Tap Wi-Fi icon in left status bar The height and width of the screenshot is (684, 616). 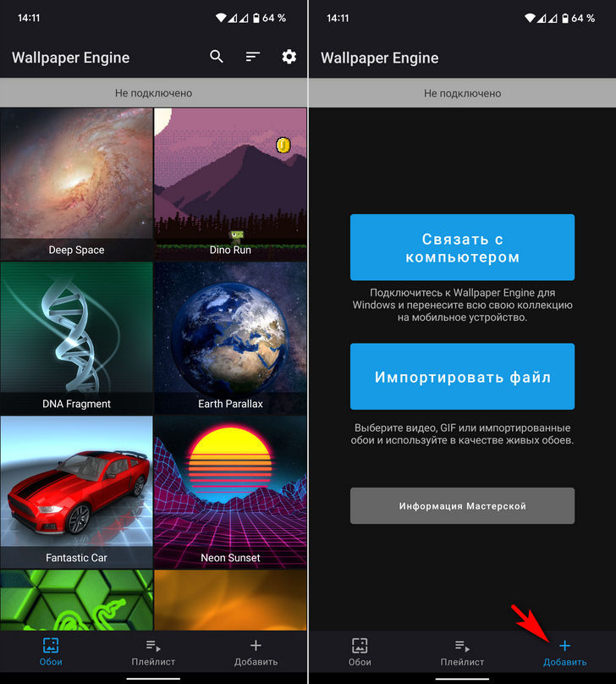[221, 18]
